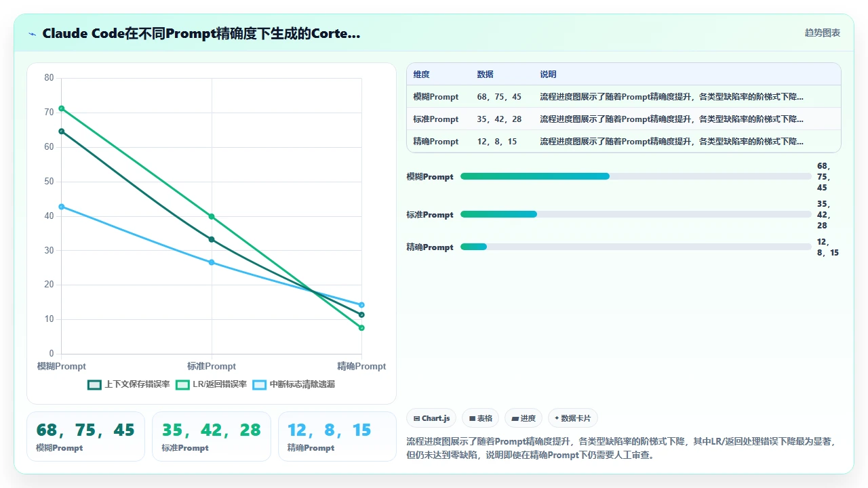Screen dimensions: 868x488
Task: Click the truncated Claude Code title heading
Action: coord(201,33)
